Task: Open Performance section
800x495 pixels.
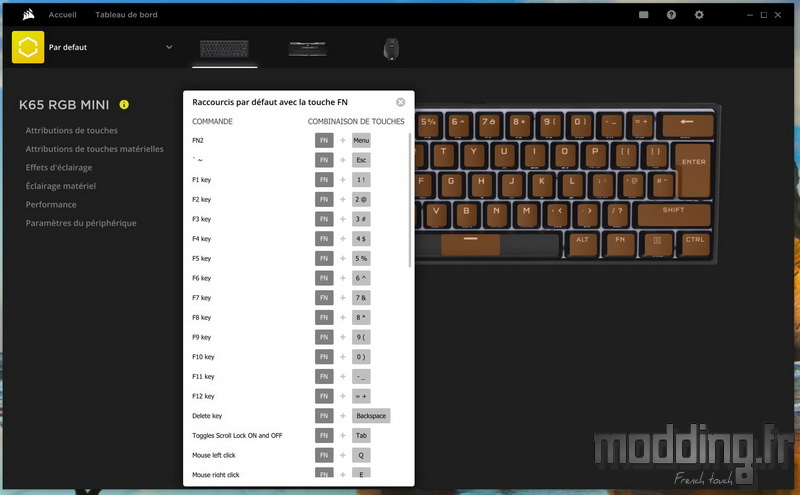Action: (x=51, y=205)
